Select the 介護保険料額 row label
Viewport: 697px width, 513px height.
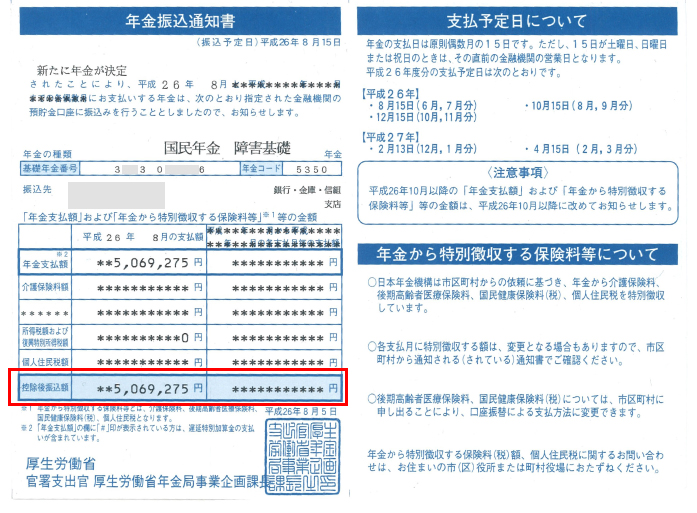(x=45, y=288)
